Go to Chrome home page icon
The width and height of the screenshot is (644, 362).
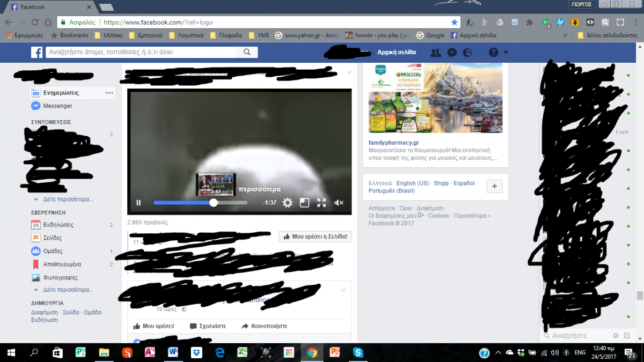48,23
